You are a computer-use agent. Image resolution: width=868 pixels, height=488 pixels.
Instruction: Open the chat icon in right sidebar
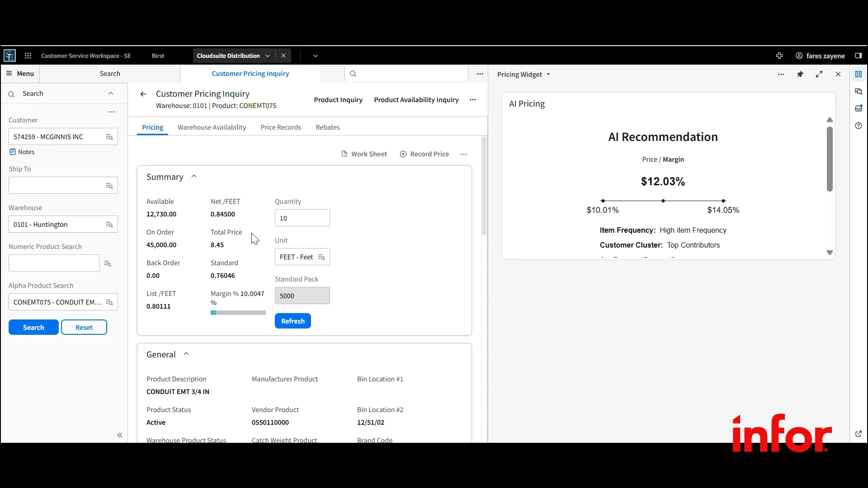coord(859,91)
